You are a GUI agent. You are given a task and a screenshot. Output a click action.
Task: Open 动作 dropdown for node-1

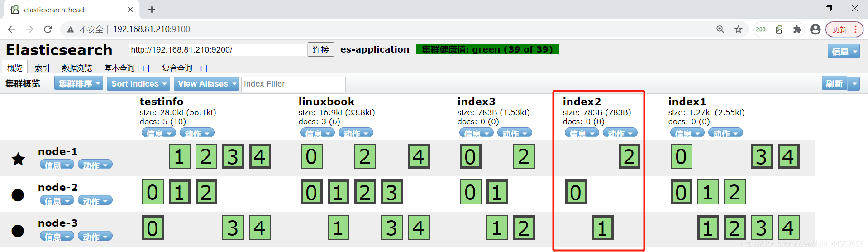pyautogui.click(x=95, y=165)
